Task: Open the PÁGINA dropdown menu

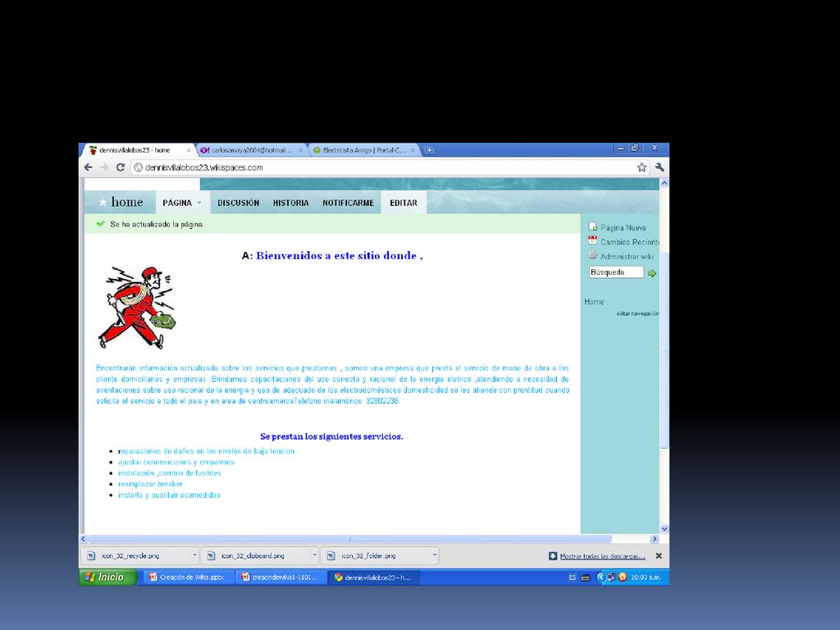Action: [x=182, y=203]
